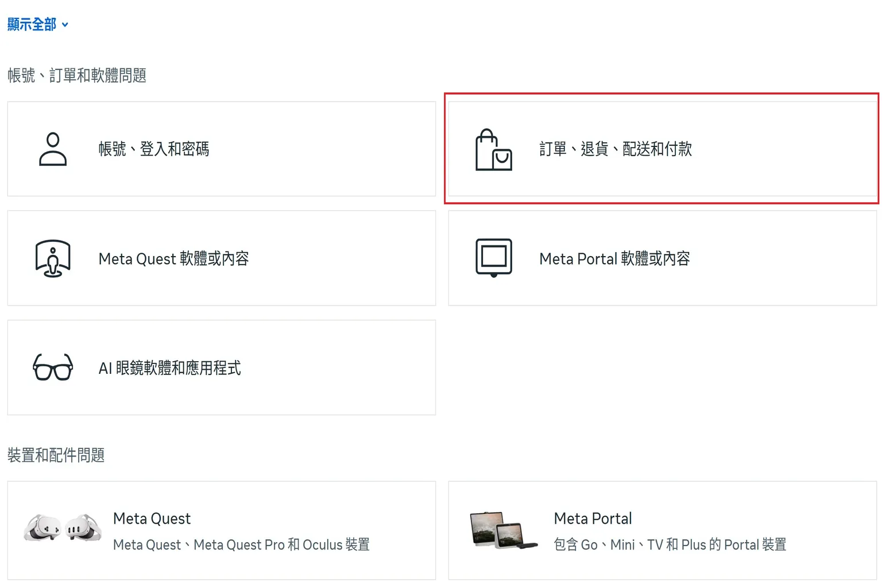Click the shopping bag icon for orders

494,149
